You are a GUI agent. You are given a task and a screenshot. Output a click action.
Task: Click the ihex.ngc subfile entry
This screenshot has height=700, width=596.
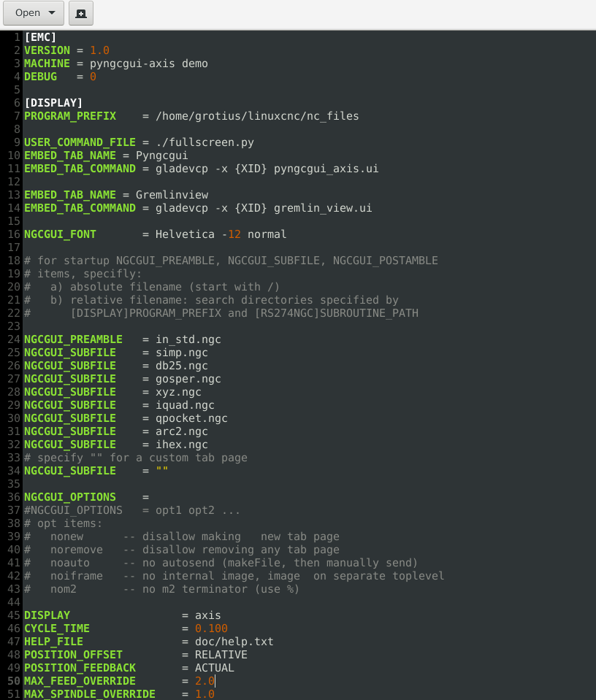pos(182,445)
